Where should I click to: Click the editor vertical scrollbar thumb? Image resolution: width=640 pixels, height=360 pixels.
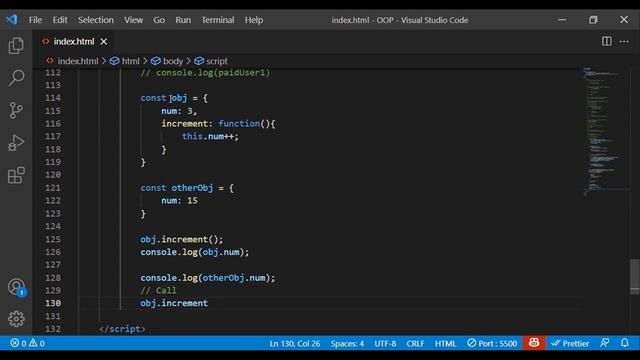tap(634, 276)
